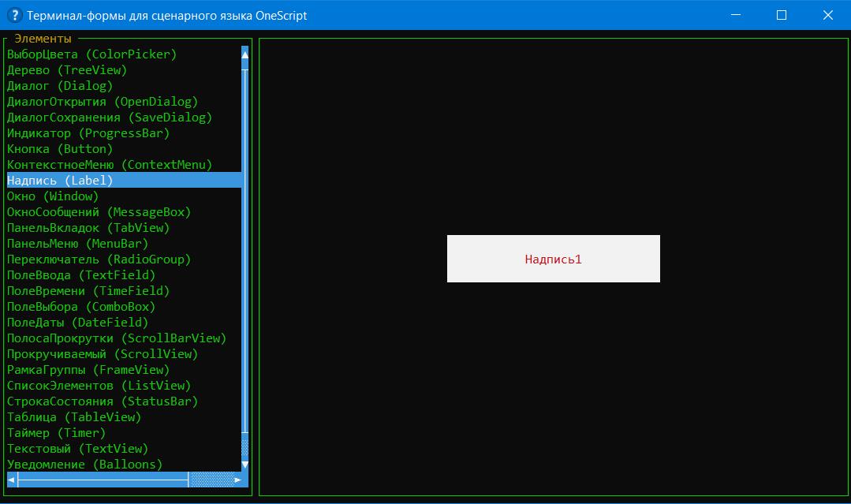Select ПолеВвода (TextField) in the list
The height and width of the screenshot is (504, 851).
81,275
